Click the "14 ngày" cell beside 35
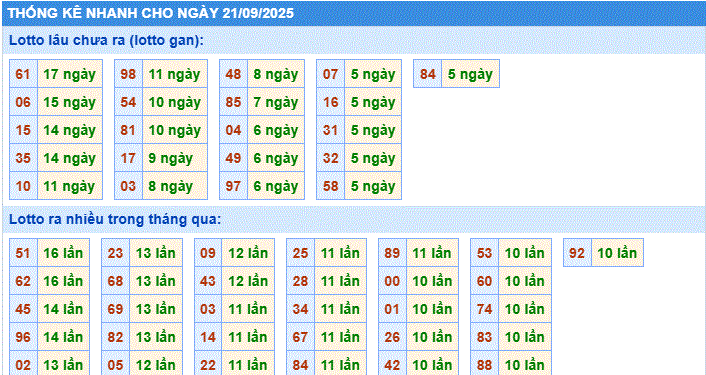The image size is (706, 375). (x=70, y=158)
